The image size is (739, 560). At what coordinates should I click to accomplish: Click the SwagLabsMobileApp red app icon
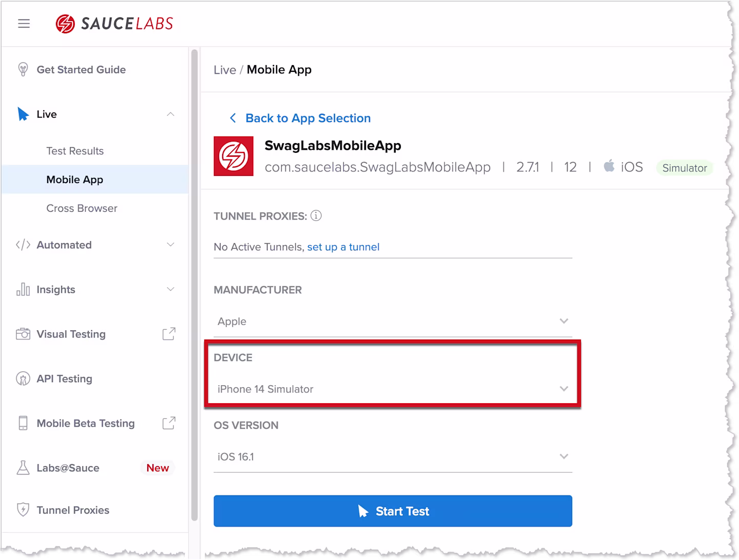(234, 156)
